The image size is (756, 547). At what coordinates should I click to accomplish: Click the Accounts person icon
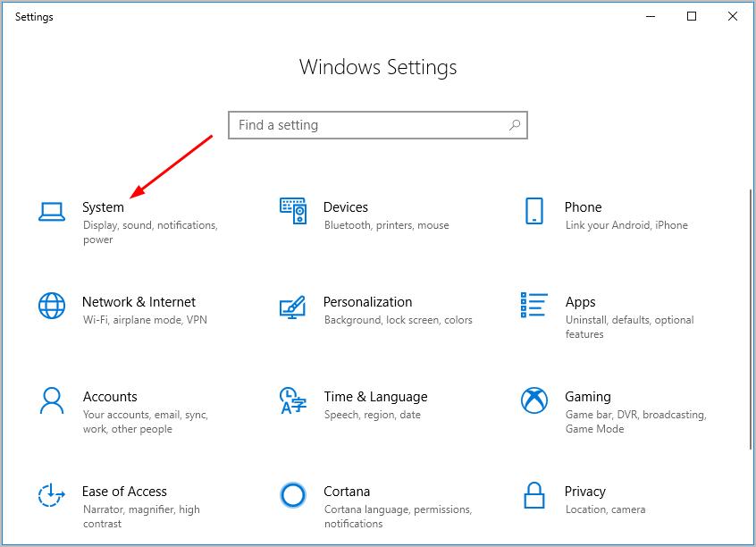[x=52, y=400]
